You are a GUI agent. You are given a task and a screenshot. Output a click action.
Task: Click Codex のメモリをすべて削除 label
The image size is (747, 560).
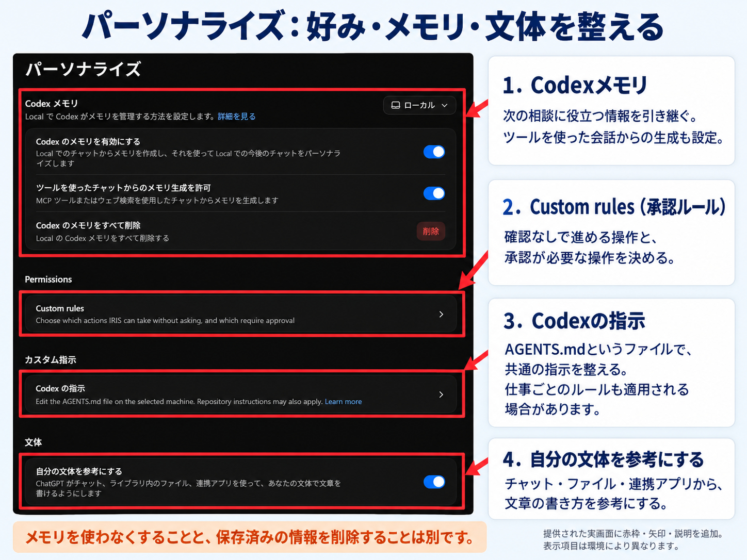click(x=88, y=225)
